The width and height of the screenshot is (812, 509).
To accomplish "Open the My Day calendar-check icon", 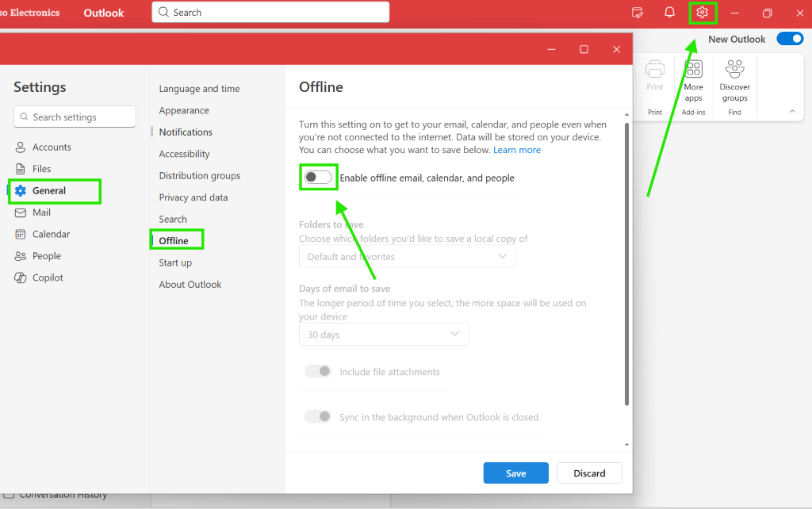I will pos(638,13).
